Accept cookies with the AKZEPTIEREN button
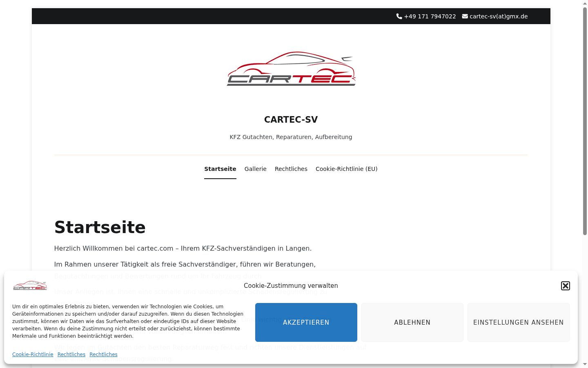This screenshot has height=368, width=588. (306, 322)
